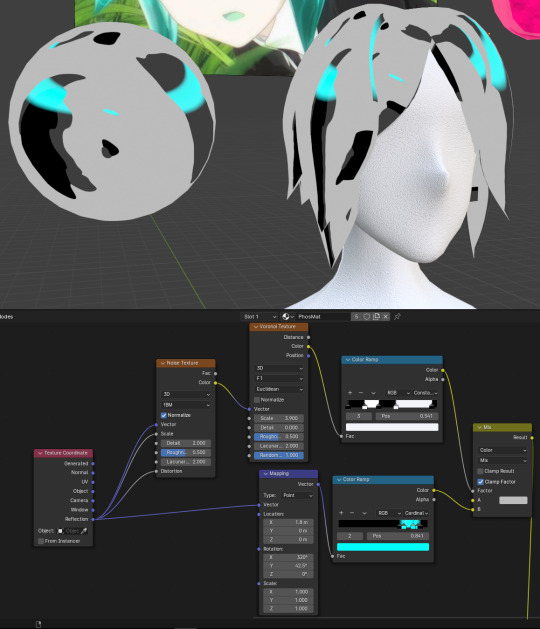Click Voronoi Roughness slider
540x629 pixels.
pos(279,436)
